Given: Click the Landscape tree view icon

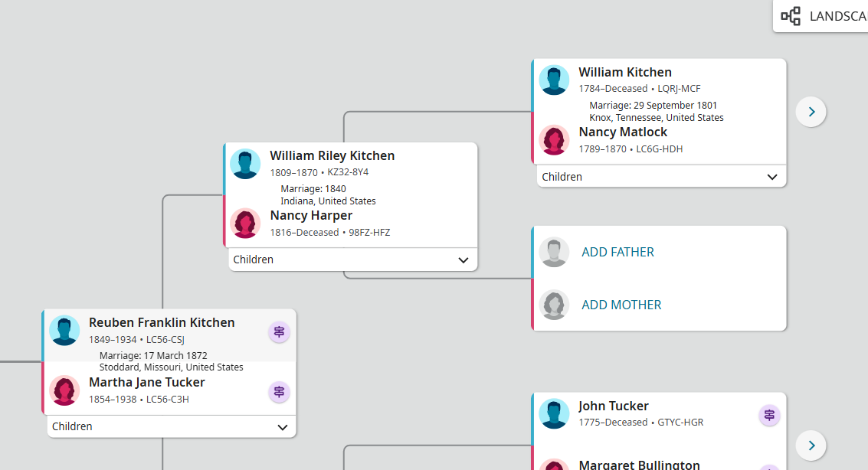Looking at the screenshot, I should click(x=791, y=16).
